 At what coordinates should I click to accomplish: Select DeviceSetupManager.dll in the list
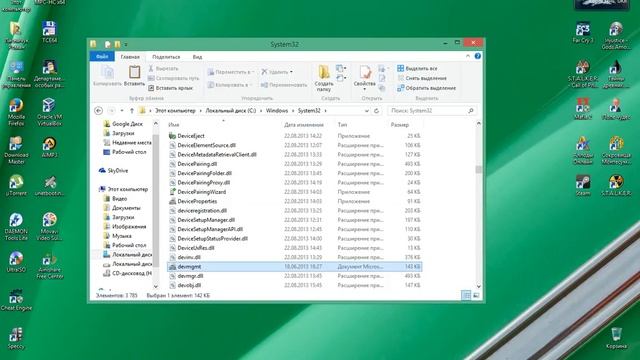pyautogui.click(x=206, y=220)
